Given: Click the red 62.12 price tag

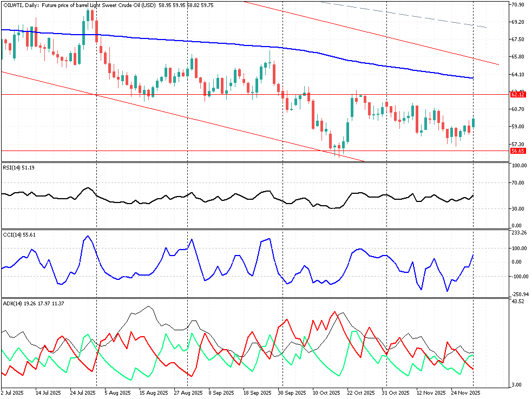Looking at the screenshot, I should pyautogui.click(x=518, y=95).
